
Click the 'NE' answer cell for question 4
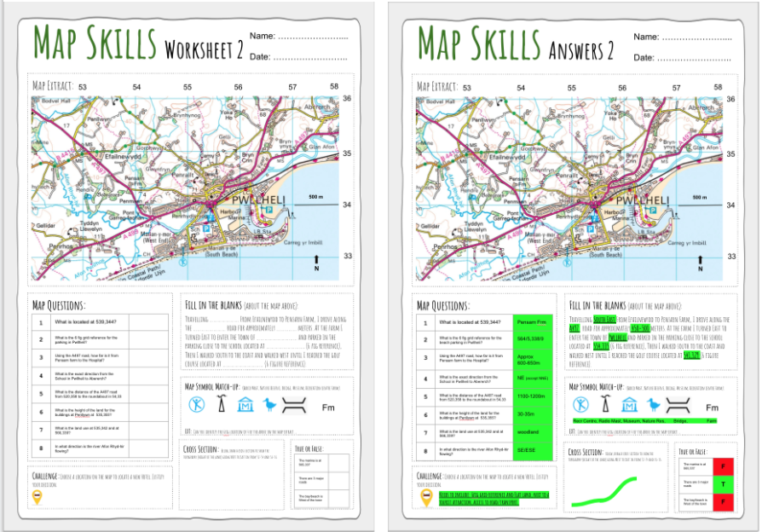(x=533, y=378)
